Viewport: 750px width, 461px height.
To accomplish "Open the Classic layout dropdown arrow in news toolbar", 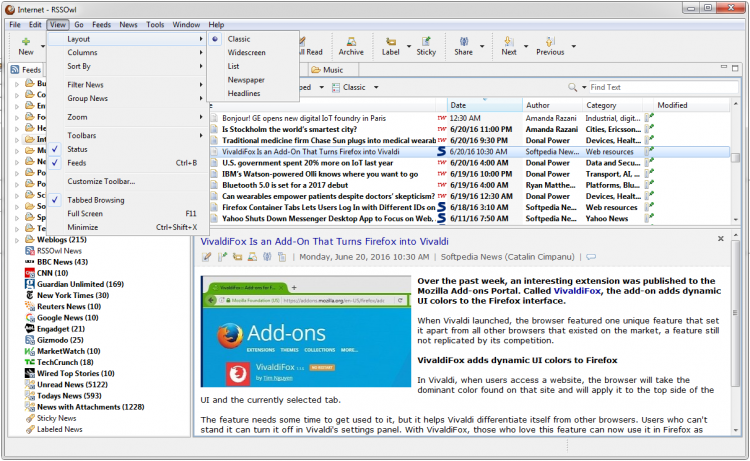I will [376, 87].
